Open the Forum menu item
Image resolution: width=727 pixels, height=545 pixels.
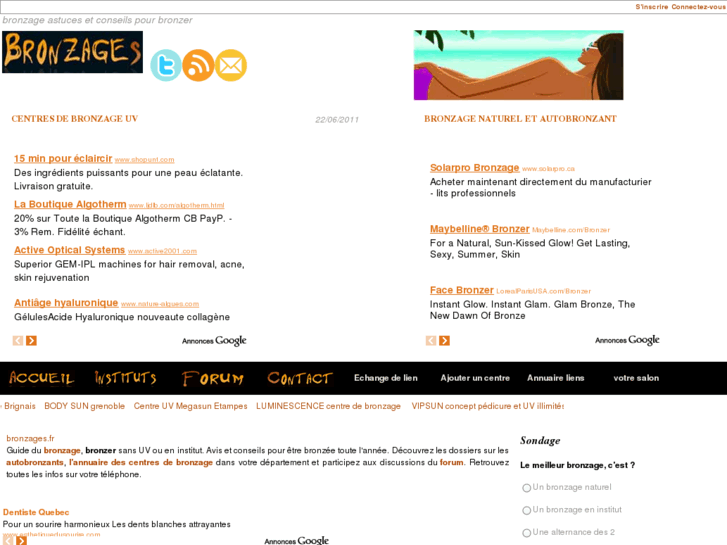(x=213, y=378)
